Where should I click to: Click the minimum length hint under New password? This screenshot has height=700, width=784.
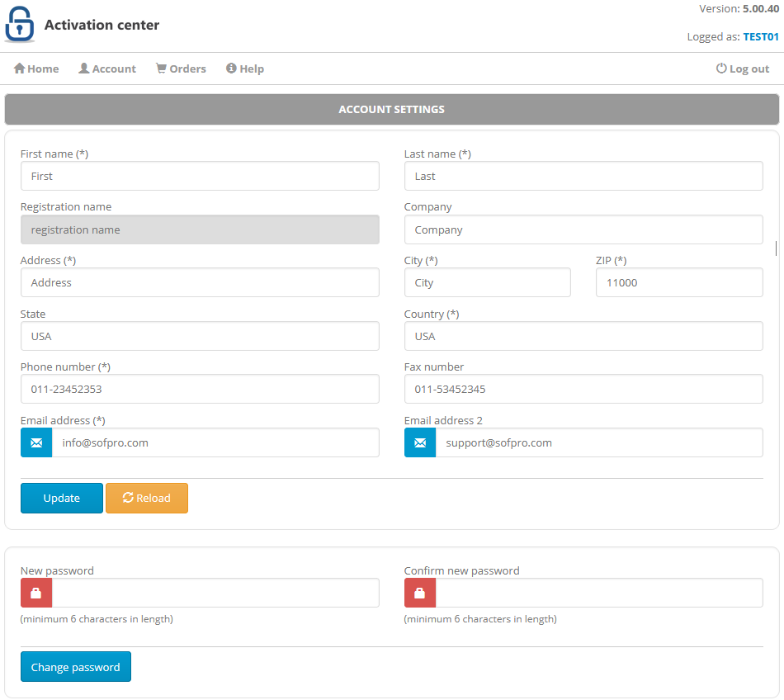pos(97,619)
